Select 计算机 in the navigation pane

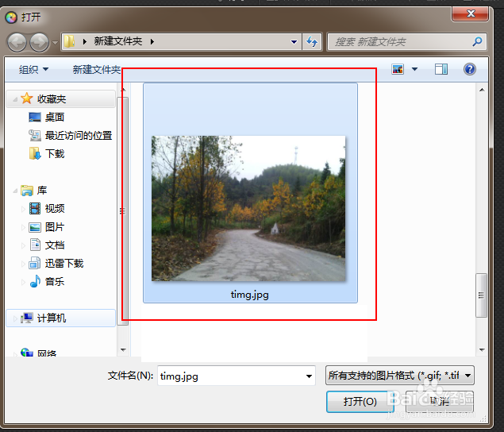click(52, 318)
